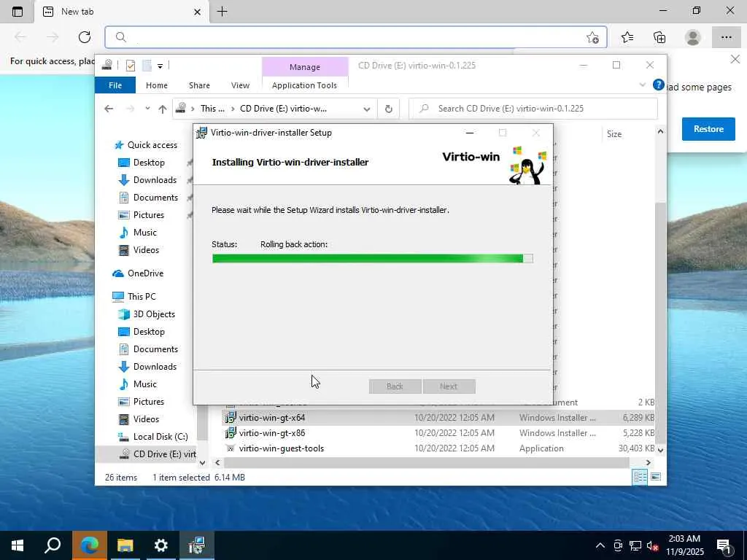Open Local Disk (C:) in sidebar

160,437
